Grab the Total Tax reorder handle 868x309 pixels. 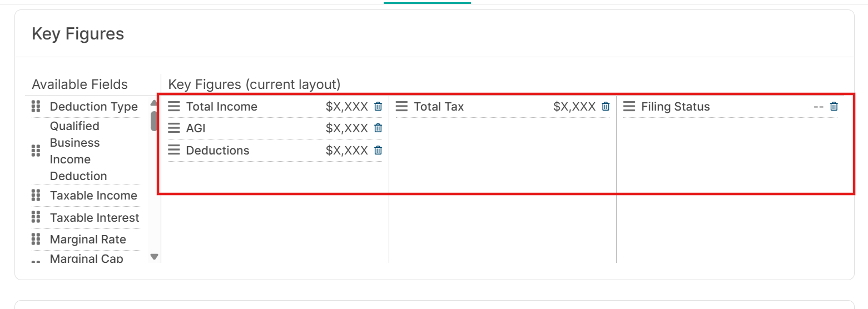point(401,106)
